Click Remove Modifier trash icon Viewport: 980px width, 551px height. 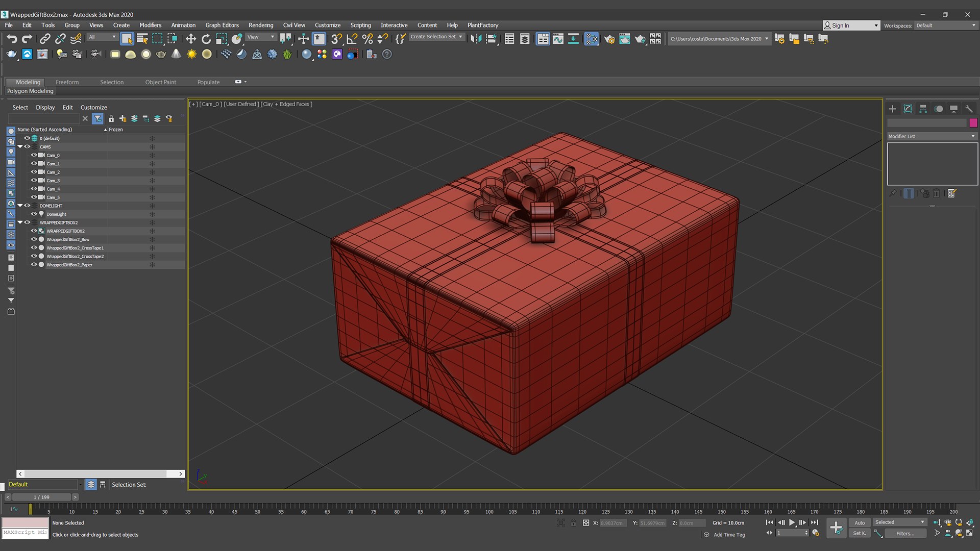tap(936, 193)
